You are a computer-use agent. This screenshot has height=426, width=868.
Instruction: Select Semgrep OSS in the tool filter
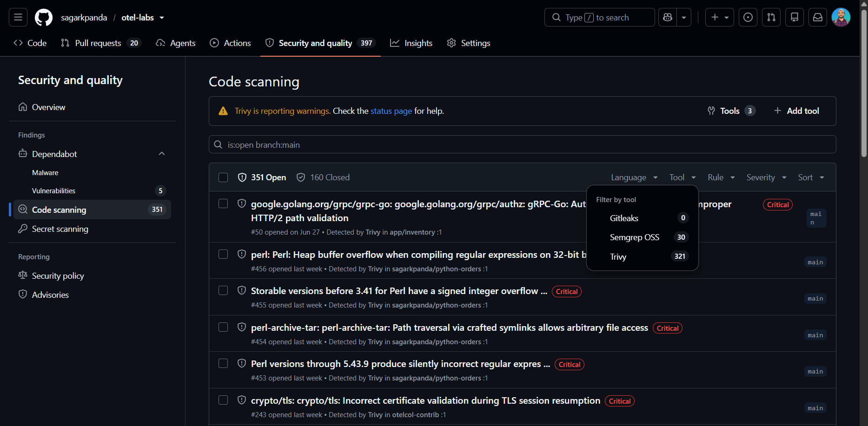point(643,237)
